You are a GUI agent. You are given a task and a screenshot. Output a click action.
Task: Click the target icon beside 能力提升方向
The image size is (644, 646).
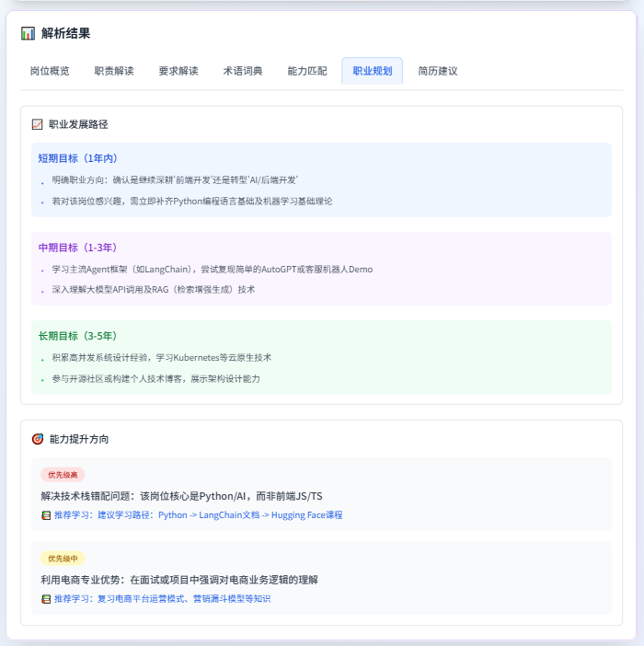coord(37,439)
